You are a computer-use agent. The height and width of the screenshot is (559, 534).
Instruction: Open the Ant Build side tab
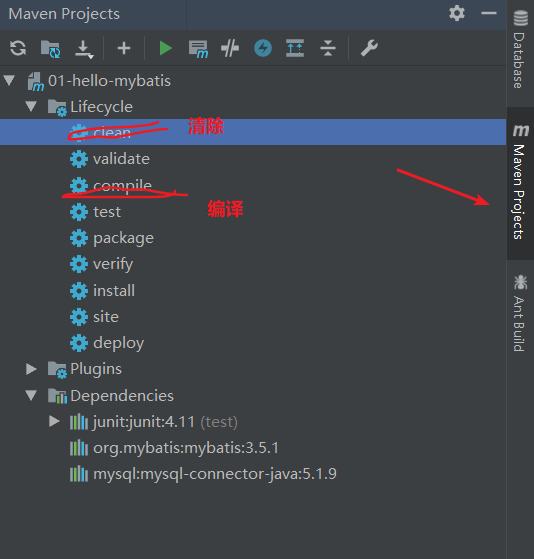[520, 313]
